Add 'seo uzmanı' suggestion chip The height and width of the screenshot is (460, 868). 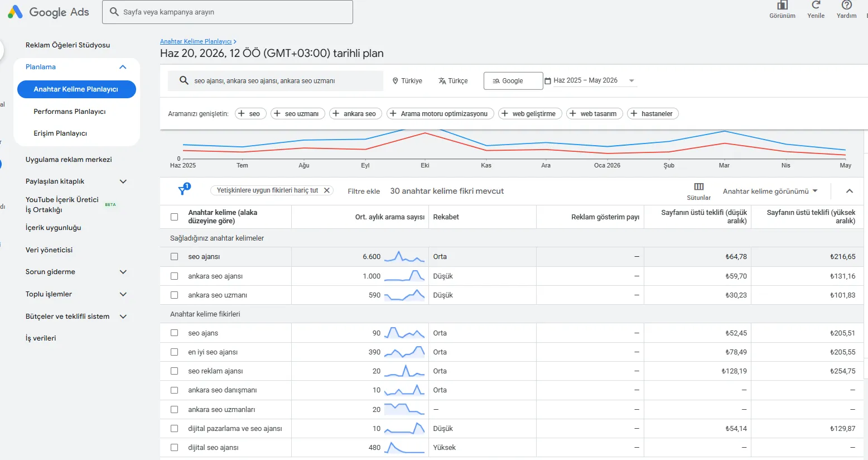click(x=298, y=113)
